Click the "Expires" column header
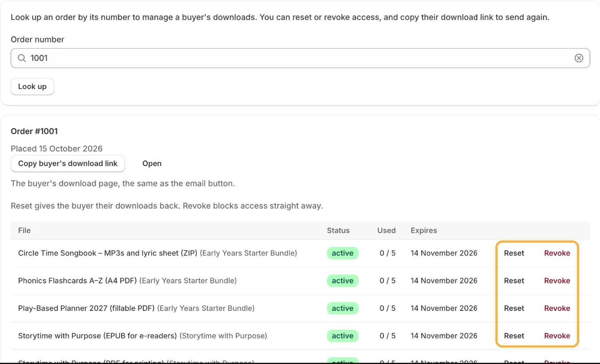Screen dimensions: 600x364 (x=424, y=230)
